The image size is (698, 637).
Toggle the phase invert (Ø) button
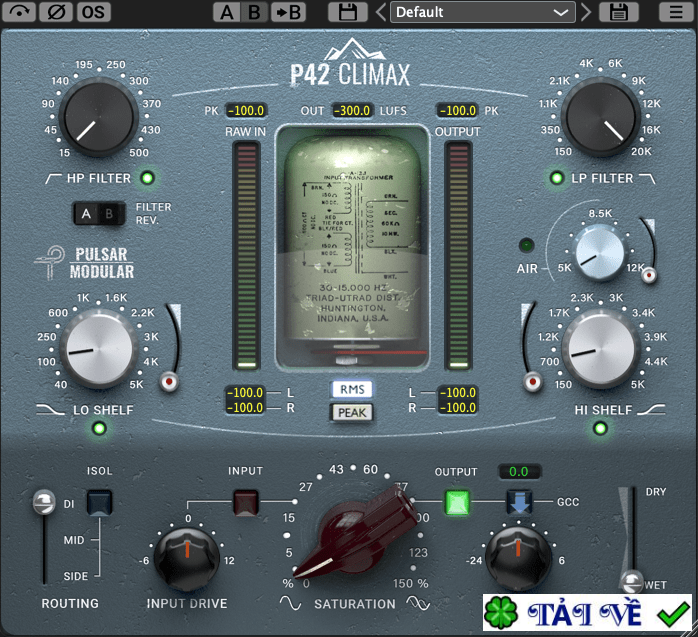[56, 12]
